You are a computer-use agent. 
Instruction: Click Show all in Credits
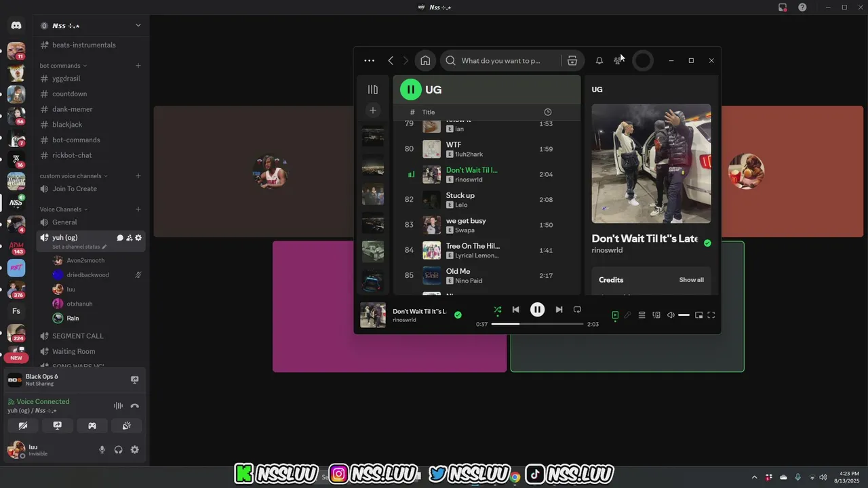point(691,280)
